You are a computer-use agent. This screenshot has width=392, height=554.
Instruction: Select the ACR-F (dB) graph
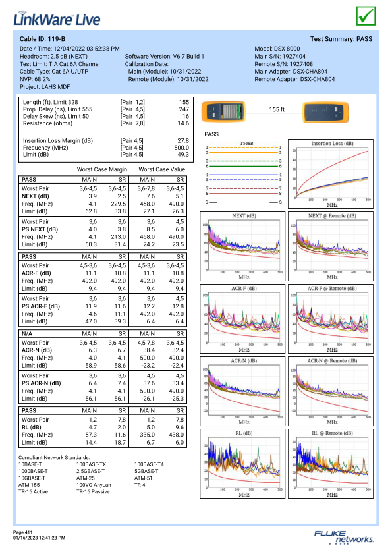242,319
